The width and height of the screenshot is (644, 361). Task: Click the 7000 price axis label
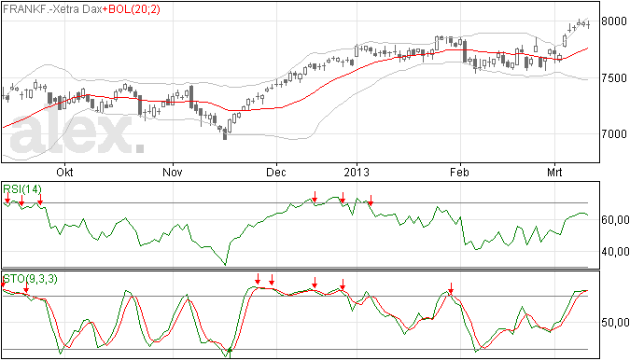click(x=614, y=134)
